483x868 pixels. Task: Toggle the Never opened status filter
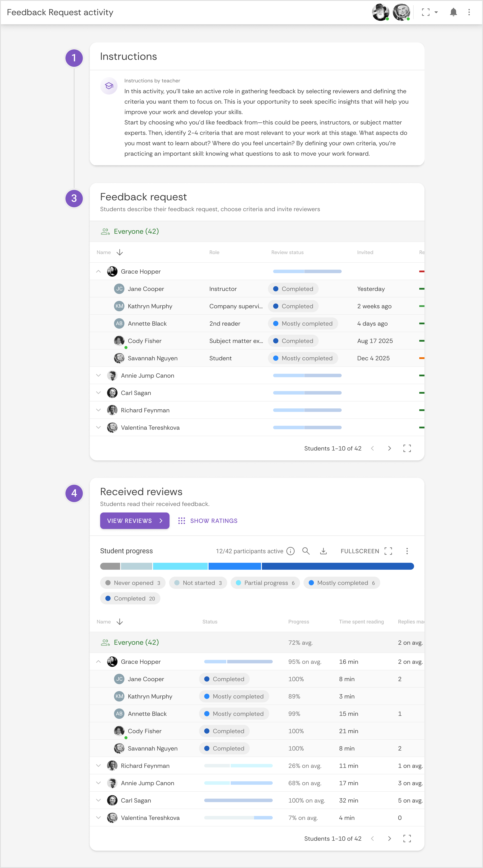133,583
